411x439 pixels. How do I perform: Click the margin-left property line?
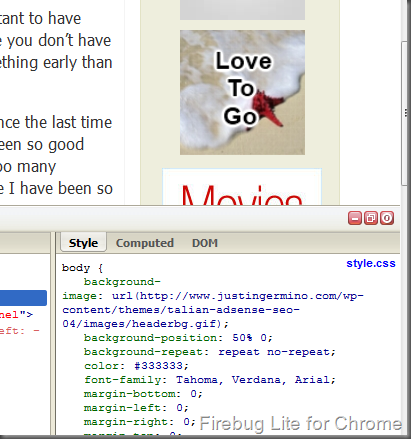(136, 408)
